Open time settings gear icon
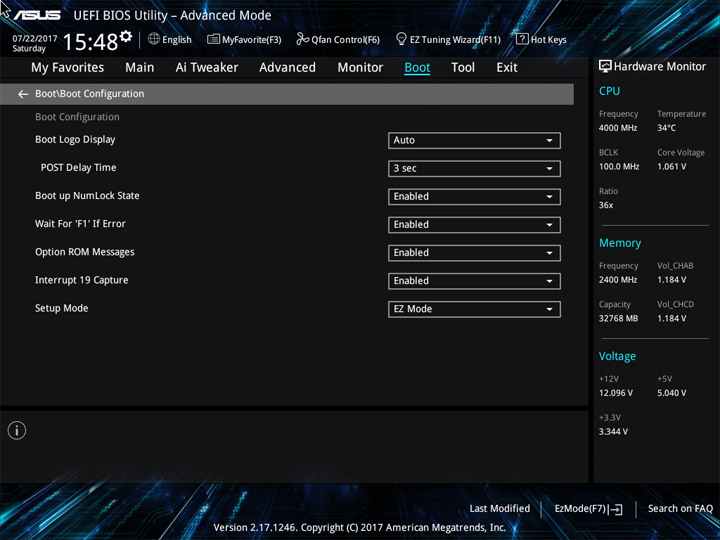The width and height of the screenshot is (720, 540). coord(126,36)
